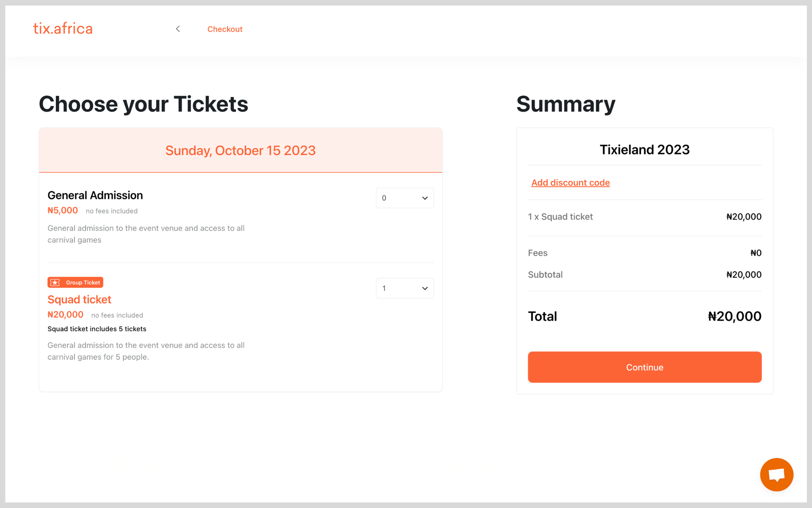
Task: Click the chat support bubble icon
Action: pyautogui.click(x=776, y=474)
